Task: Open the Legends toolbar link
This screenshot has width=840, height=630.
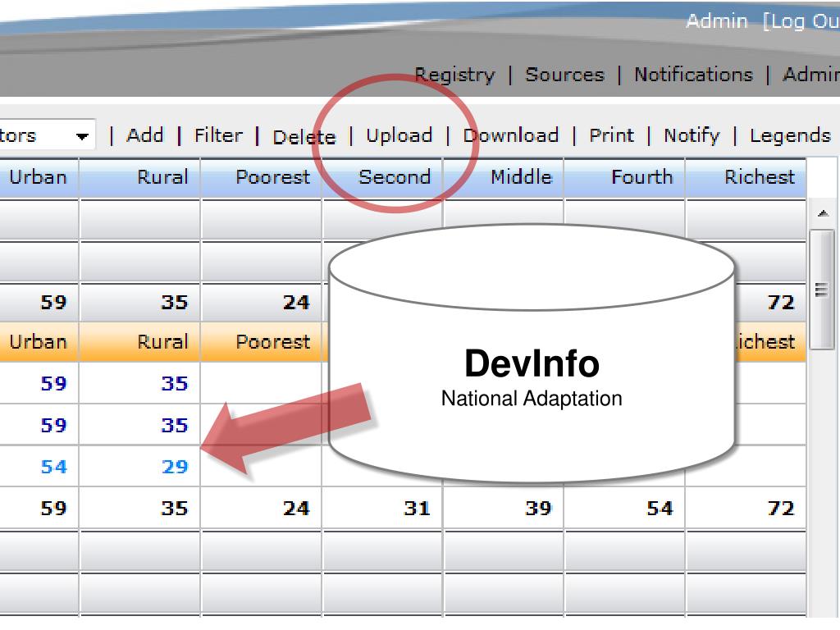Action: point(790,135)
